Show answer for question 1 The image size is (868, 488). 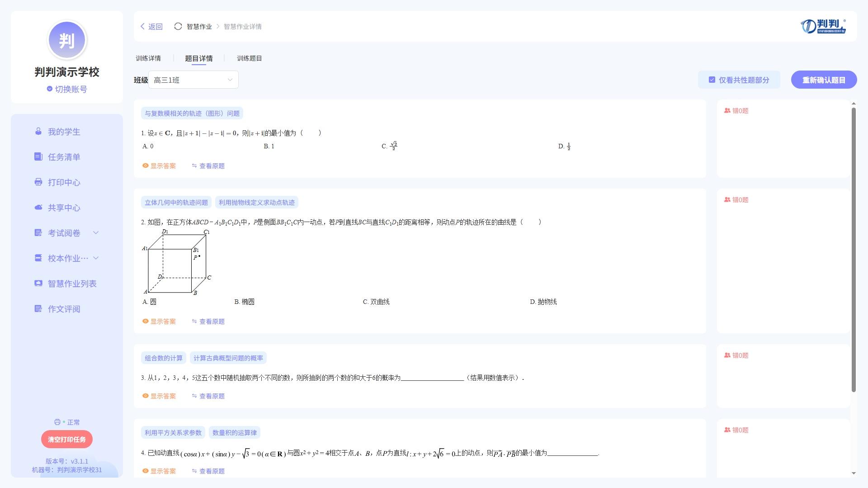[159, 166]
